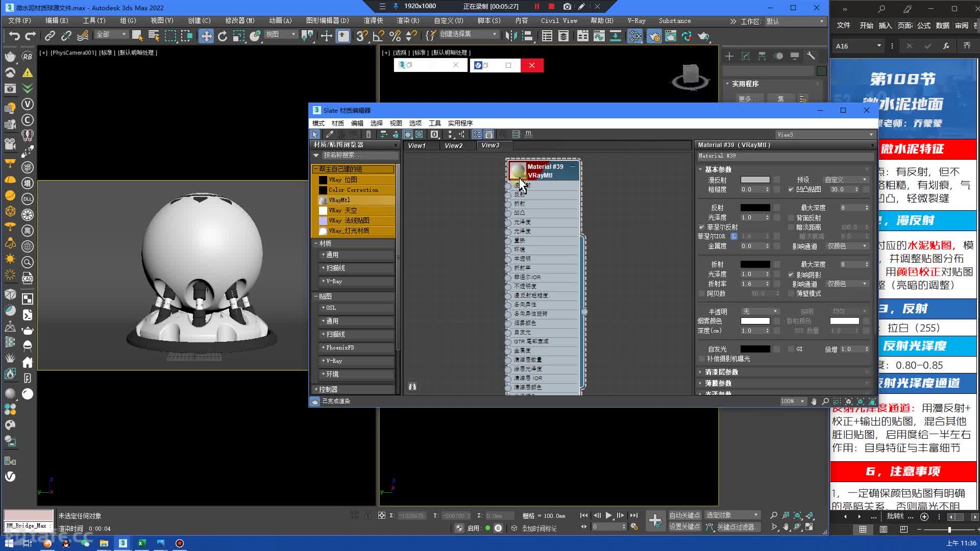Image resolution: width=980 pixels, height=551 pixels.
Task: Click 烟雾颜色 white swatch
Action: [755, 321]
